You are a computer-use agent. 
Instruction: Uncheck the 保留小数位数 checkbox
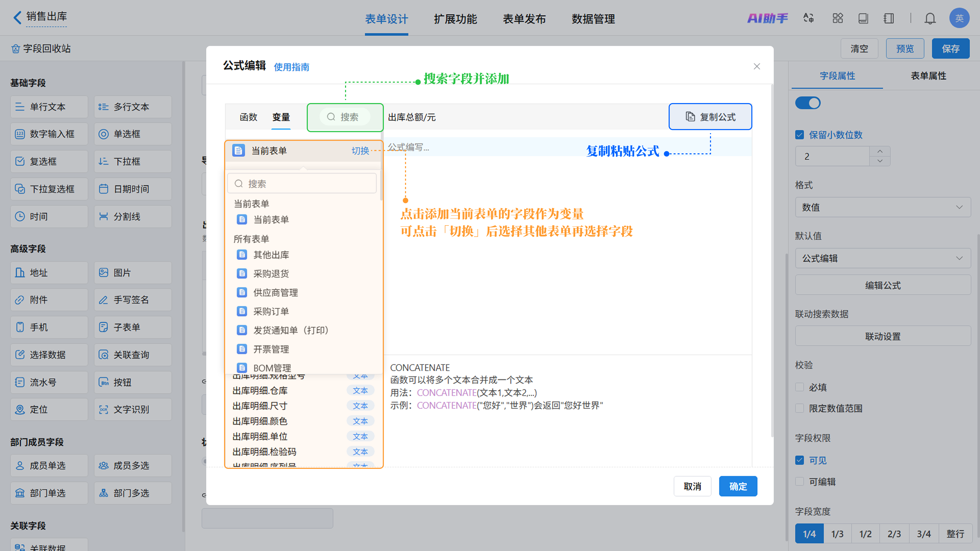click(799, 135)
